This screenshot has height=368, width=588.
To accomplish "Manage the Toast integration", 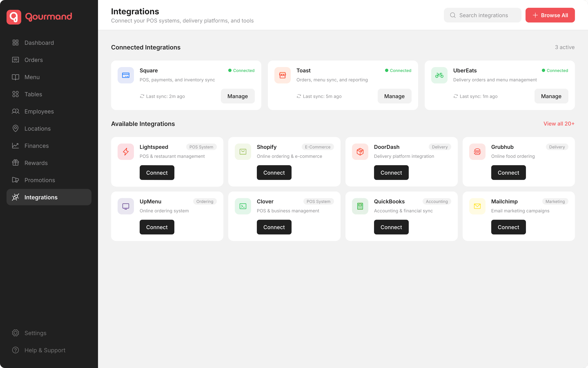I will [x=394, y=96].
